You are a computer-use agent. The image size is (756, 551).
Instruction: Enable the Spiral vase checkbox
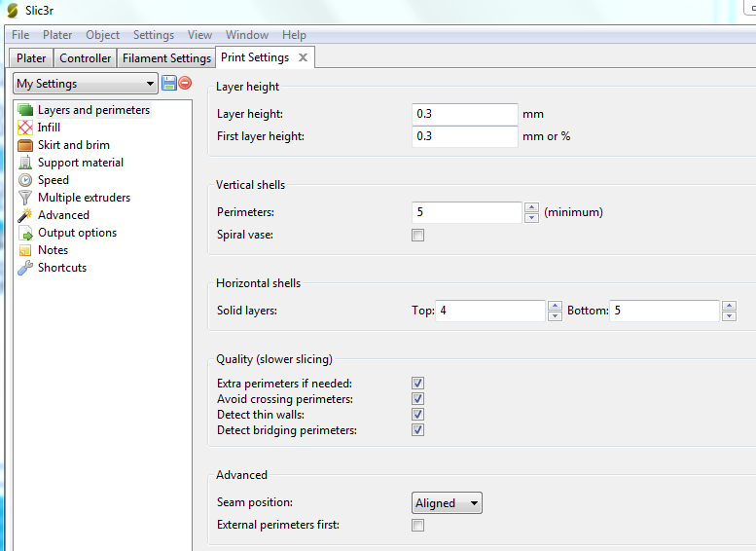coord(418,235)
